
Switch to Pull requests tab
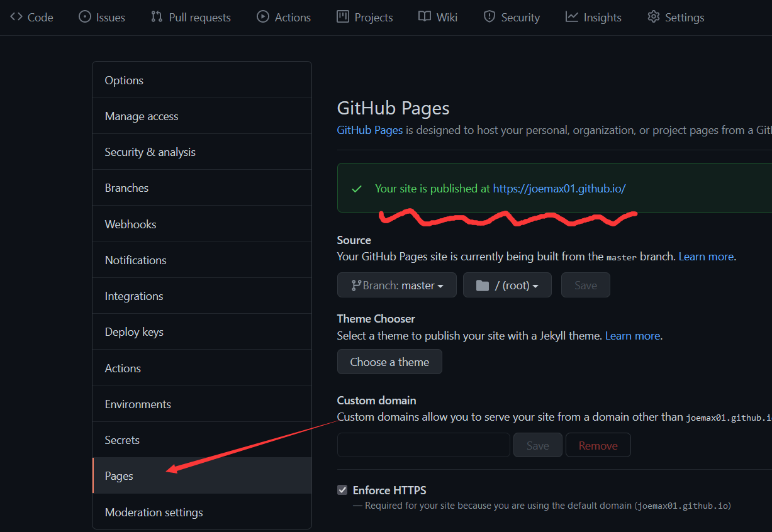pyautogui.click(x=191, y=17)
